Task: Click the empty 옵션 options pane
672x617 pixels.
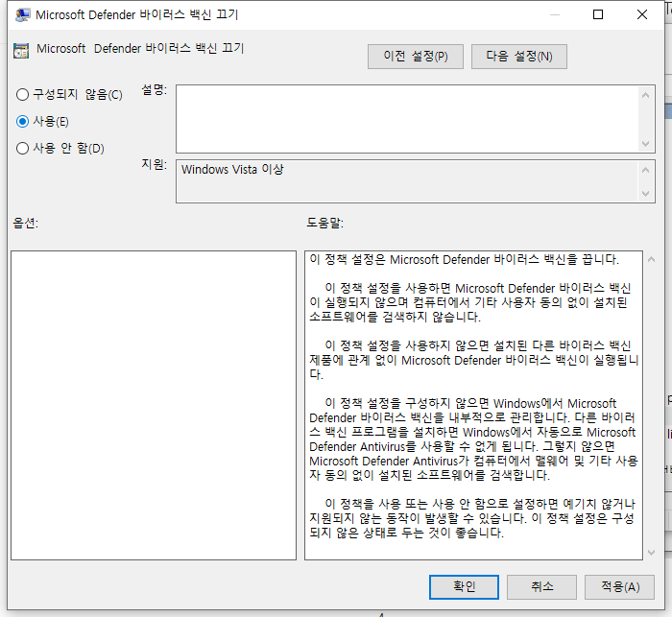Action: tap(154, 405)
